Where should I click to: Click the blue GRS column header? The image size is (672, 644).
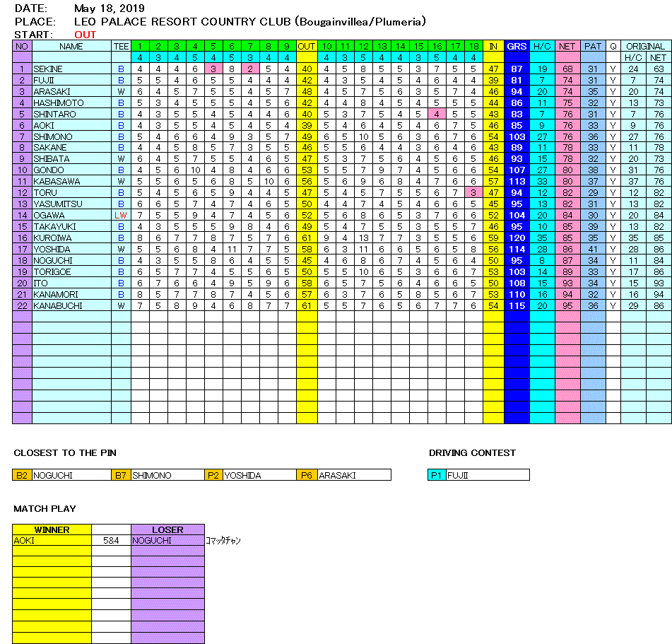click(x=517, y=46)
